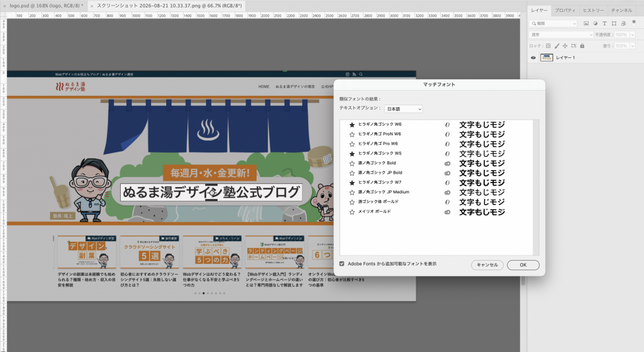
Task: Toggle the layer filter on/off switch
Action: [x=633, y=22]
